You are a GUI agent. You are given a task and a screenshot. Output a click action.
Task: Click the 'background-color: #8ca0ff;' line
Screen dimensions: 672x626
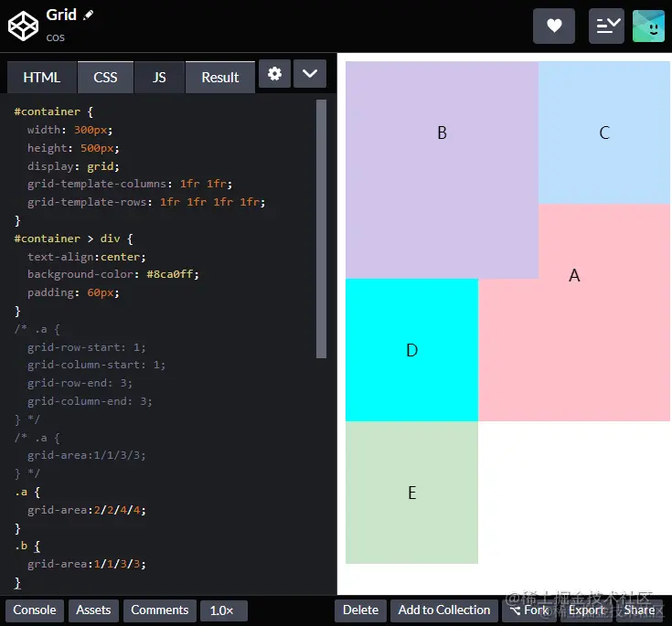coord(113,274)
